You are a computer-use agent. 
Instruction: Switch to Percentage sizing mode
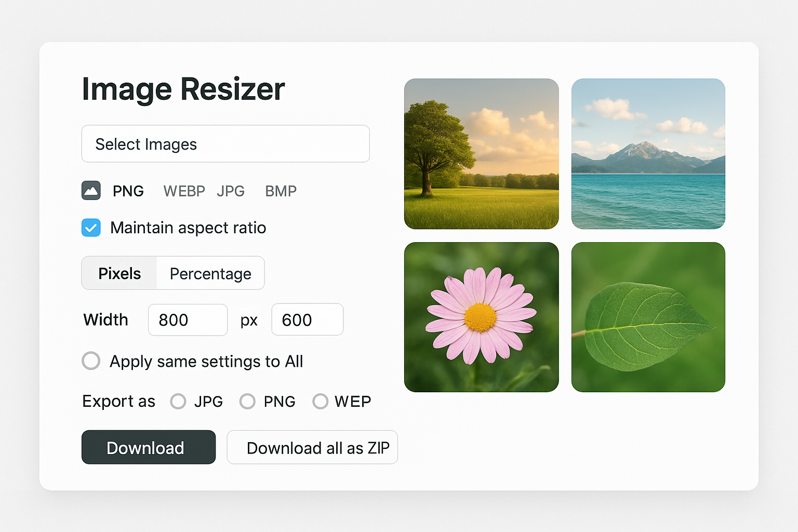pos(210,273)
